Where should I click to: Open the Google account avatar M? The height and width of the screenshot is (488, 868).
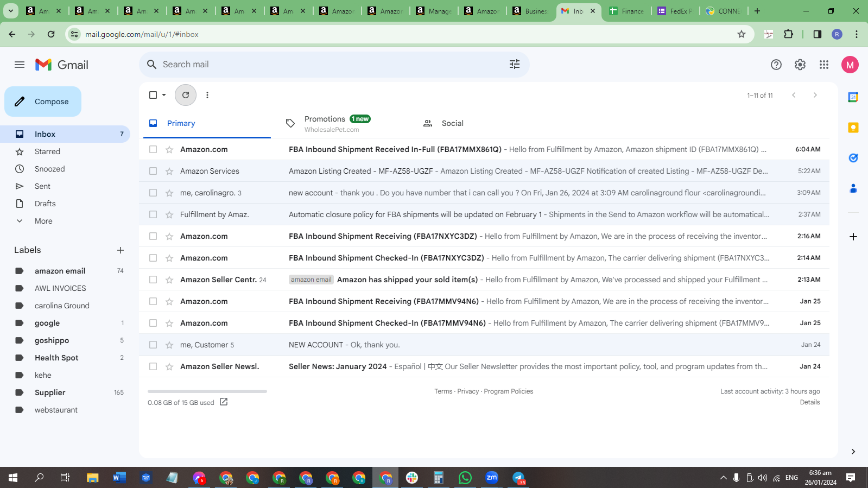click(x=850, y=65)
